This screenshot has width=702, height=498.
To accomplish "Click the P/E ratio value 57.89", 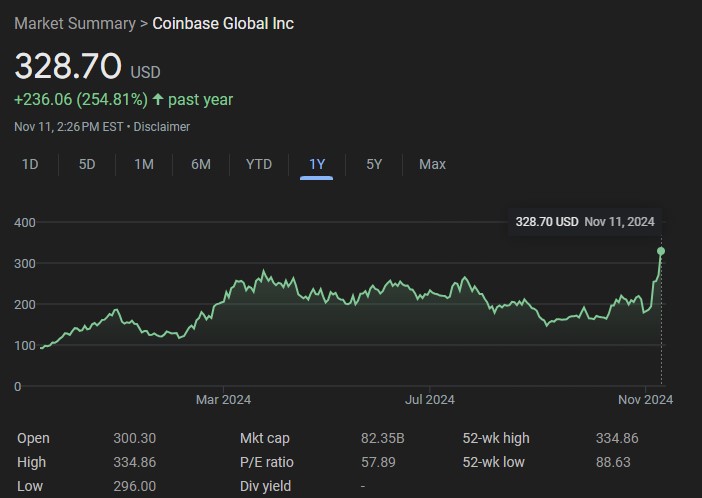I will [377, 462].
